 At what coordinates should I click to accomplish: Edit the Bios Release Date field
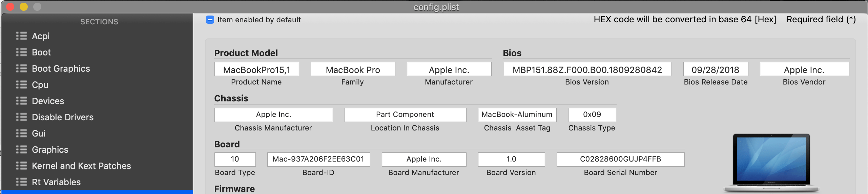(x=715, y=70)
